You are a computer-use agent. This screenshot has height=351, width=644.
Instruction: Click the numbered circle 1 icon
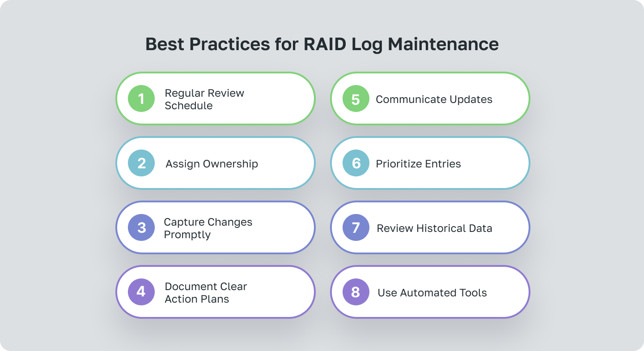pyautogui.click(x=141, y=98)
